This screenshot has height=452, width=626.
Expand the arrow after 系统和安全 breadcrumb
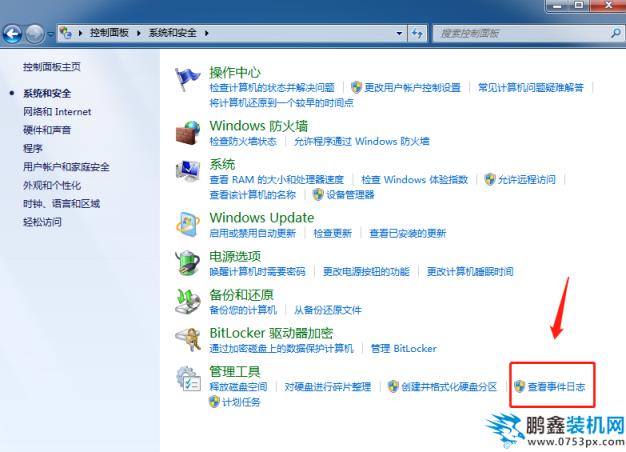click(206, 33)
